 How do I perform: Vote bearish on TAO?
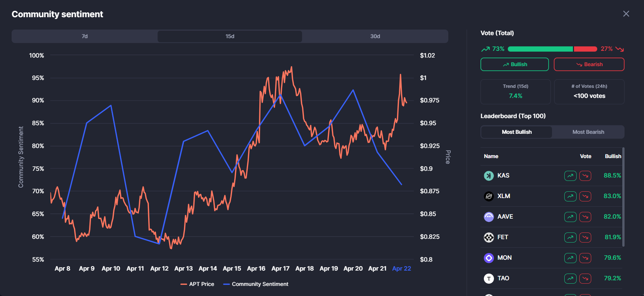click(585, 278)
